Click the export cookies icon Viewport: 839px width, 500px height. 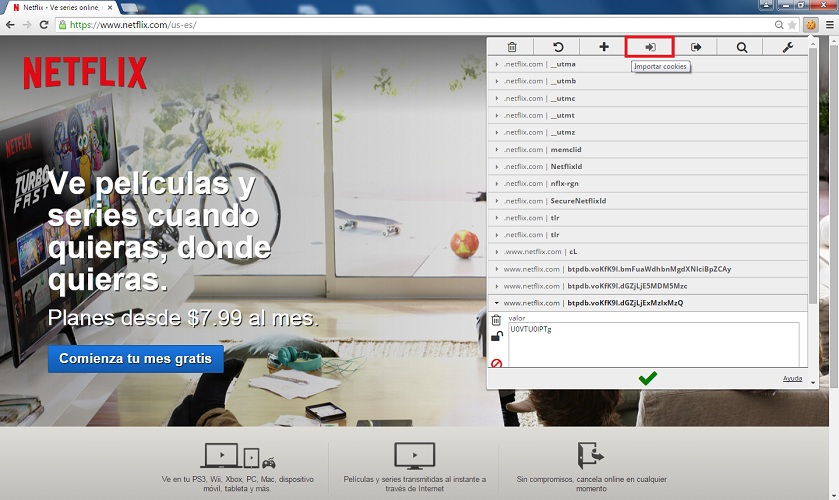(696, 47)
